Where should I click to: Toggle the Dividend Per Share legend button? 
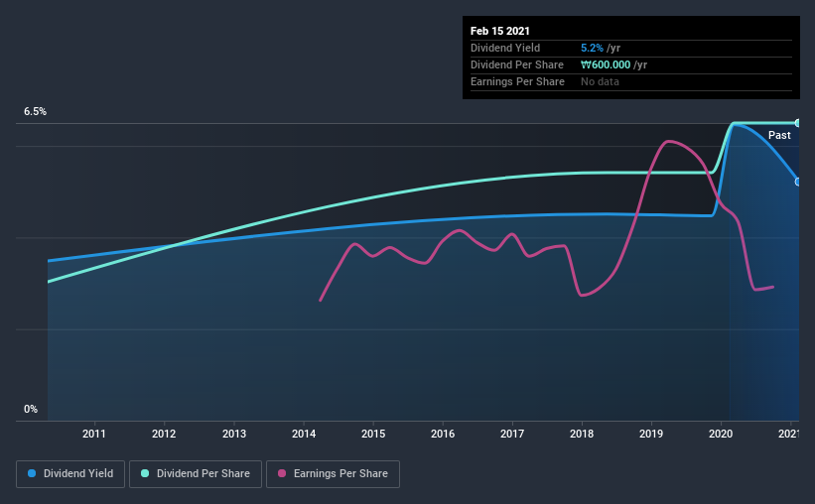196,474
